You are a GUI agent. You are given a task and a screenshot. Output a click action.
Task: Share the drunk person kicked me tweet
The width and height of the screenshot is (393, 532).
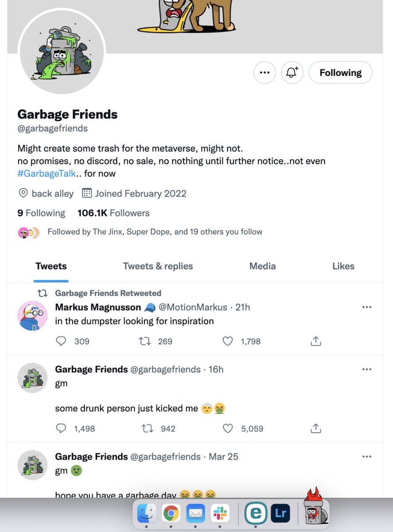coord(315,428)
